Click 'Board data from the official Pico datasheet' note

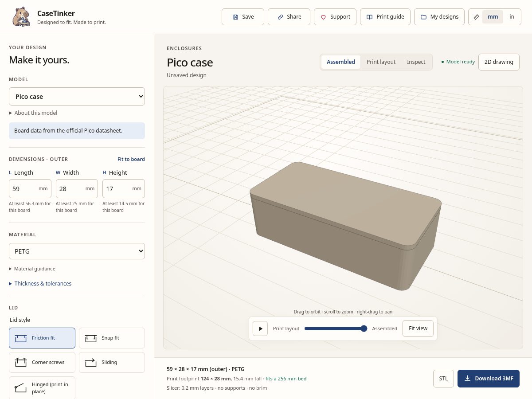click(77, 131)
